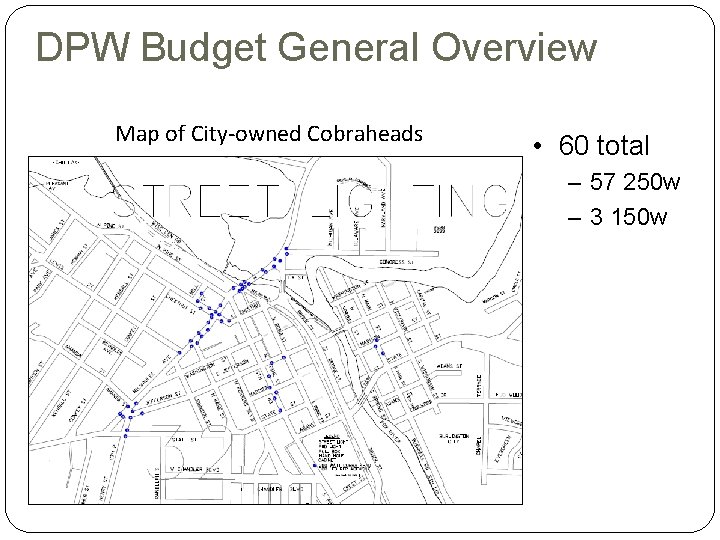Click the 'ADAMS ST' label on the map

click(x=449, y=366)
